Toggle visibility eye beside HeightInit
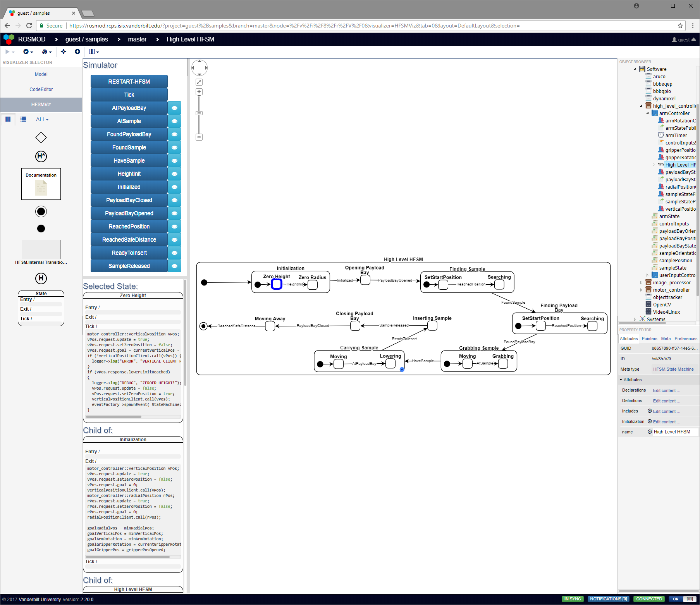700x605 pixels. point(174,174)
